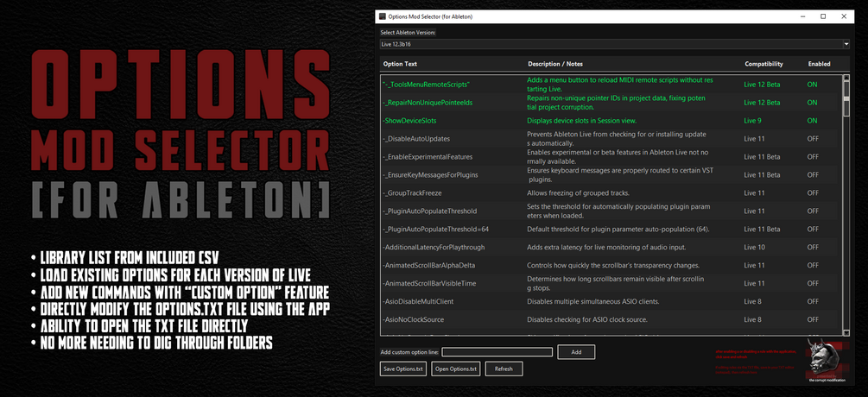Toggle ON state for -ShowDeviceSlots
The width and height of the screenshot is (868, 397).
click(812, 121)
